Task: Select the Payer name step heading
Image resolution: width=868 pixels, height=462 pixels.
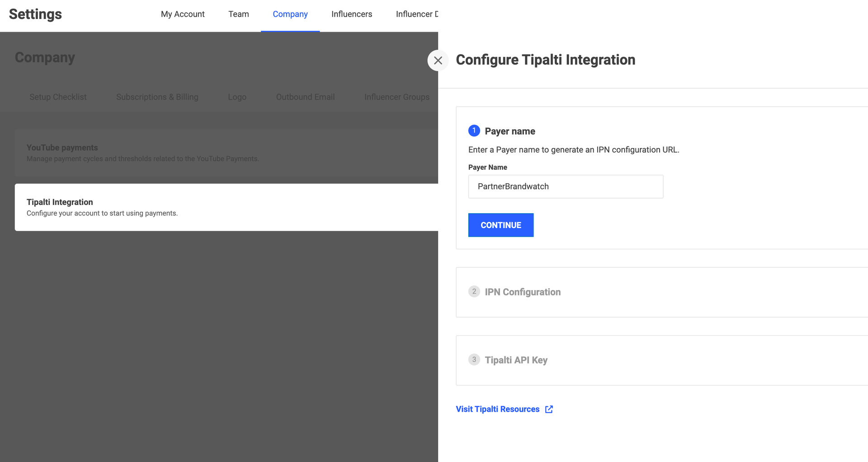Action: [x=510, y=131]
